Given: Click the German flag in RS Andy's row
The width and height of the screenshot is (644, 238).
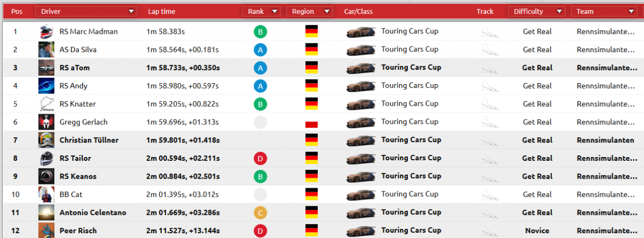Looking at the screenshot, I should [x=311, y=86].
